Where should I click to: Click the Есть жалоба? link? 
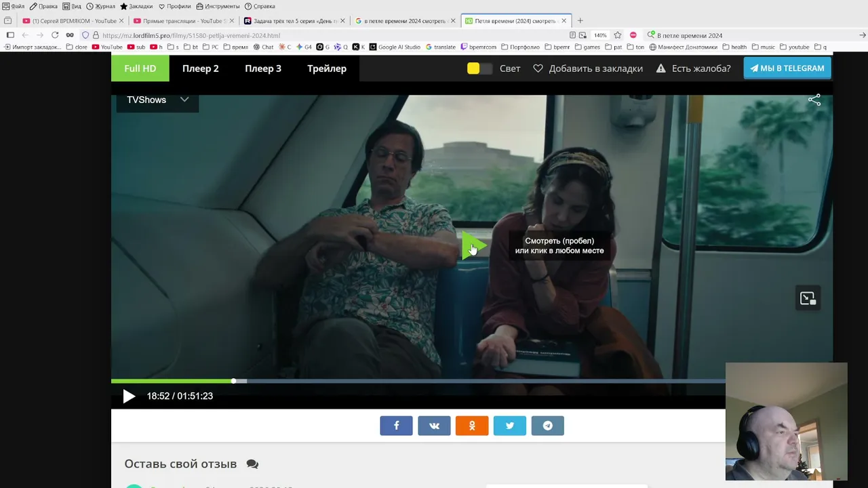(693, 68)
